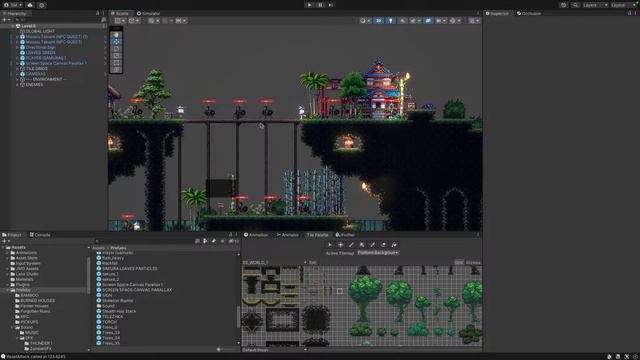
Task: Click the Step frame button
Action: point(331,5)
